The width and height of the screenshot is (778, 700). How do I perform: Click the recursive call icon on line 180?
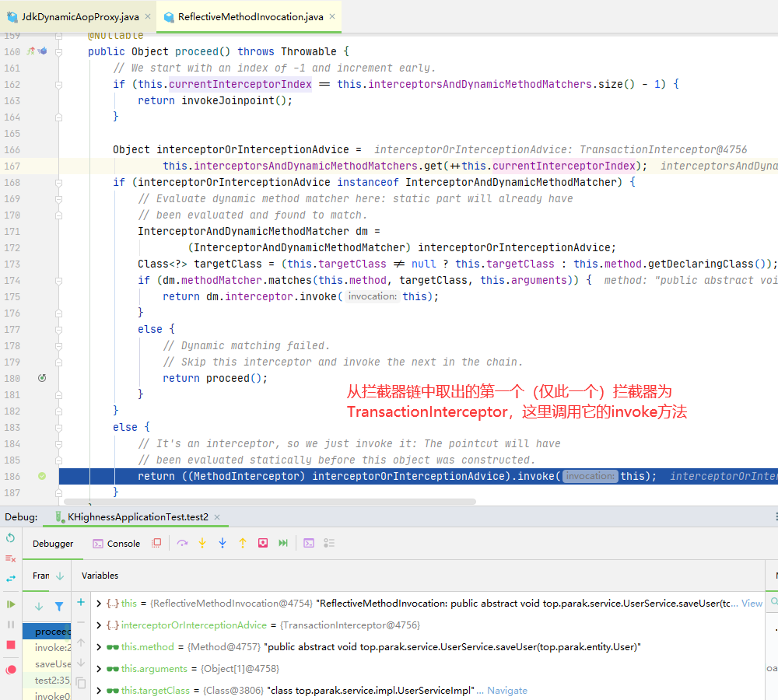[42, 378]
